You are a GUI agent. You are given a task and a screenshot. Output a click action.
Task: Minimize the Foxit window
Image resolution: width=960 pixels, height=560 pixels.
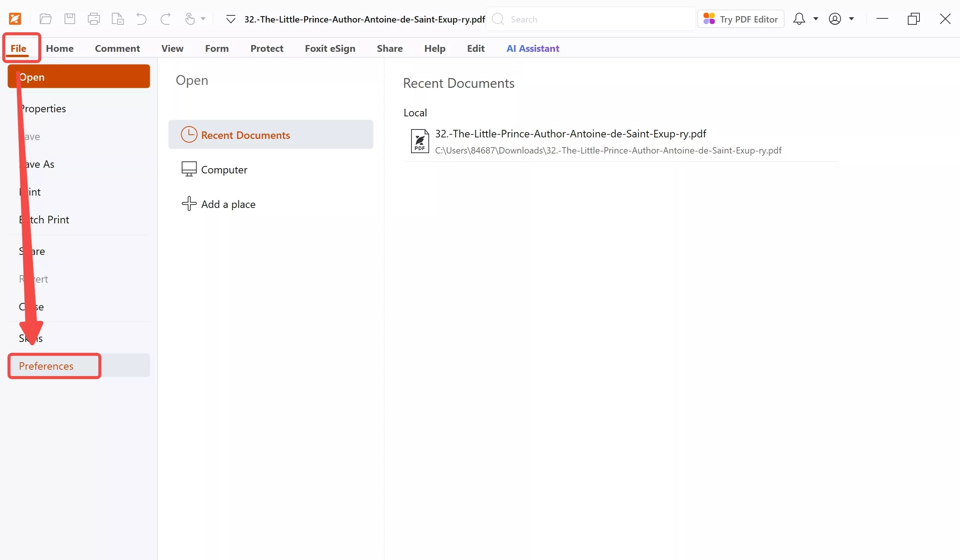[x=882, y=18]
